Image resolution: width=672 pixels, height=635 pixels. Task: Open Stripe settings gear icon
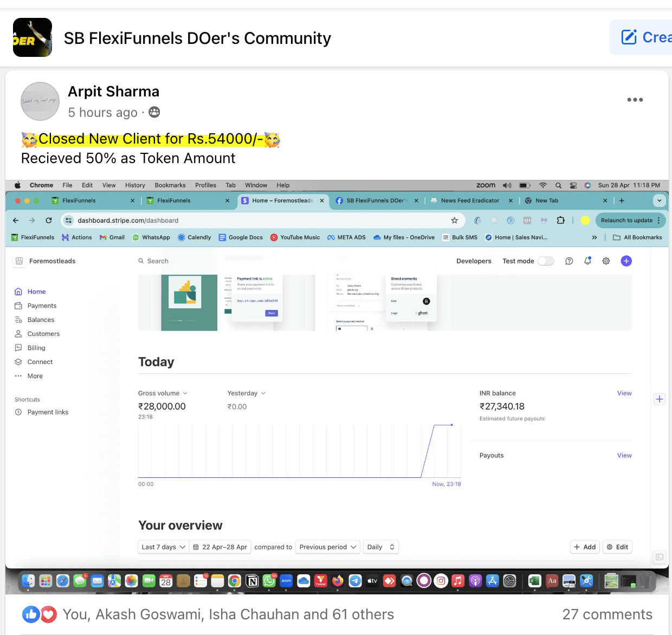pos(606,261)
